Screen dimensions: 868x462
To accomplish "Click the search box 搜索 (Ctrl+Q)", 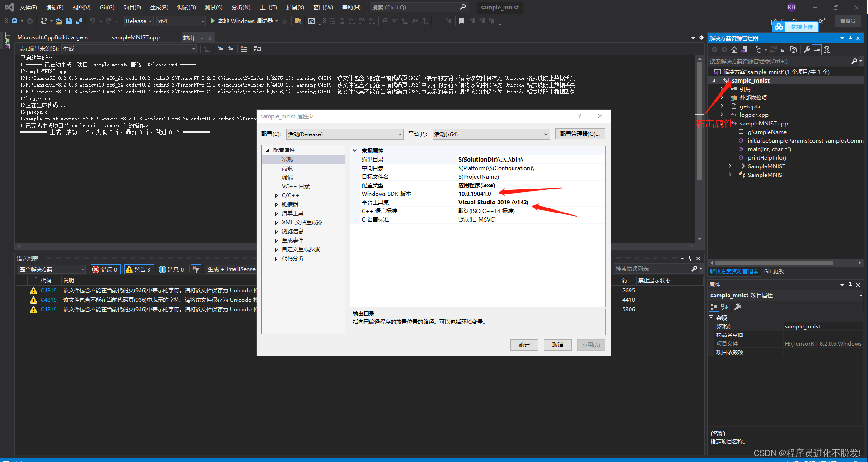I will (x=419, y=8).
